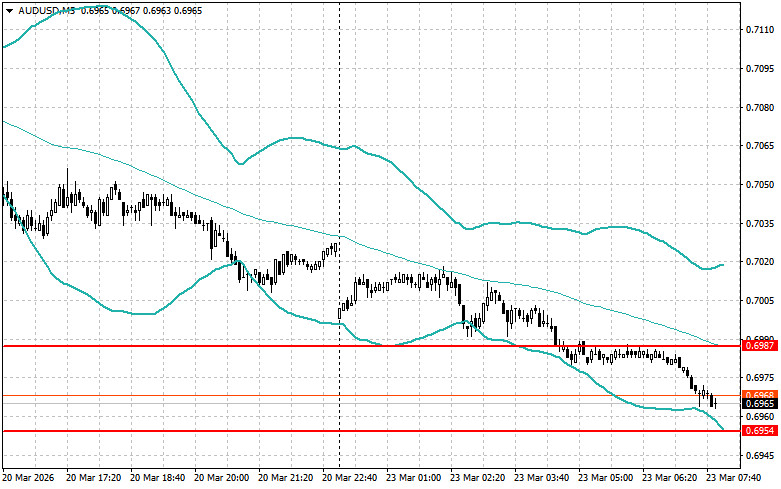Click the 20 Mar 21:20 time label
Image resolution: width=781 pixels, height=489 pixels.
(285, 478)
